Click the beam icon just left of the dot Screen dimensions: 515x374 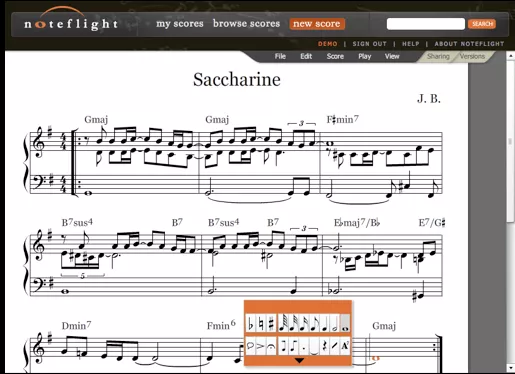coord(293,346)
